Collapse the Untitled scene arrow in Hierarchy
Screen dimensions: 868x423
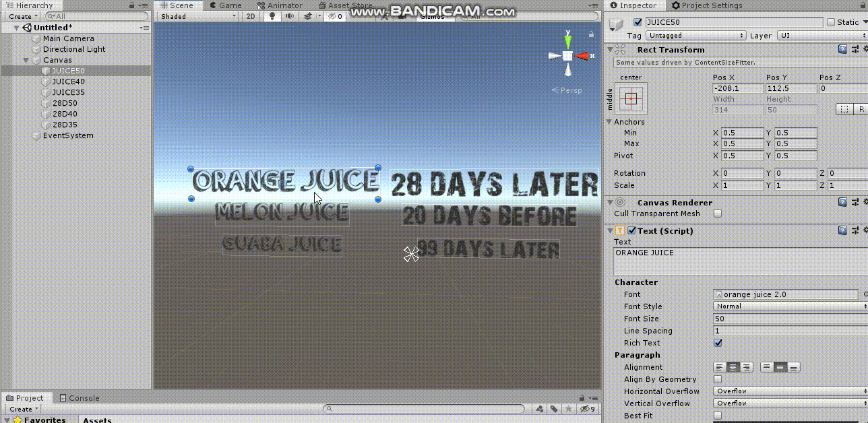(16, 28)
